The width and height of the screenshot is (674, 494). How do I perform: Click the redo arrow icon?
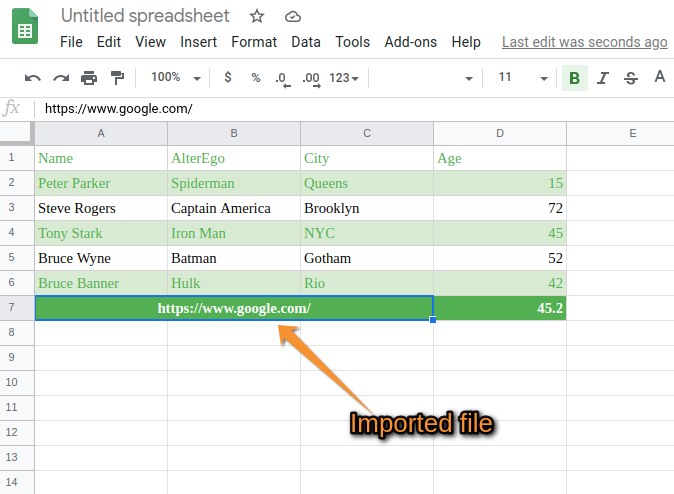point(61,78)
